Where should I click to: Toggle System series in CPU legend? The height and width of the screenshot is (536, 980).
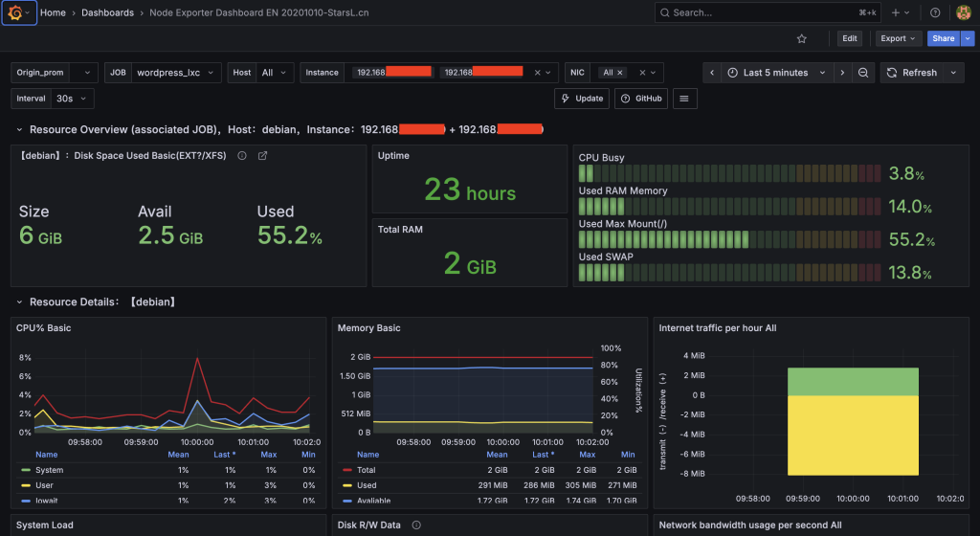(49, 470)
